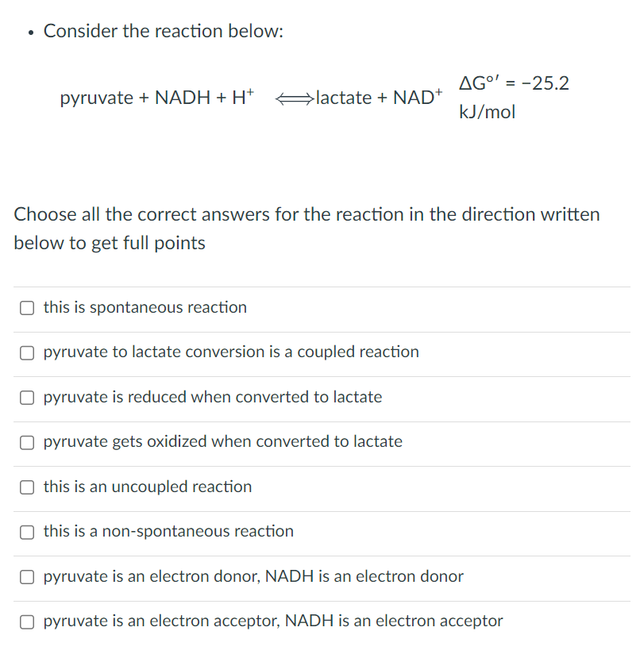The width and height of the screenshot is (644, 658).
Task: Check the 'this is an uncoupled reaction' box
Action: click(26, 487)
